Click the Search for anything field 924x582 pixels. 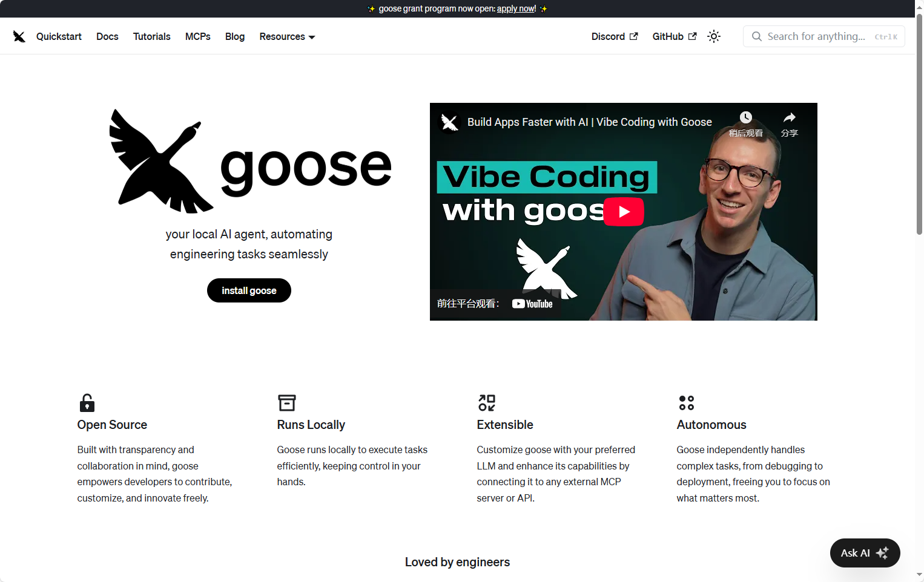tap(824, 36)
